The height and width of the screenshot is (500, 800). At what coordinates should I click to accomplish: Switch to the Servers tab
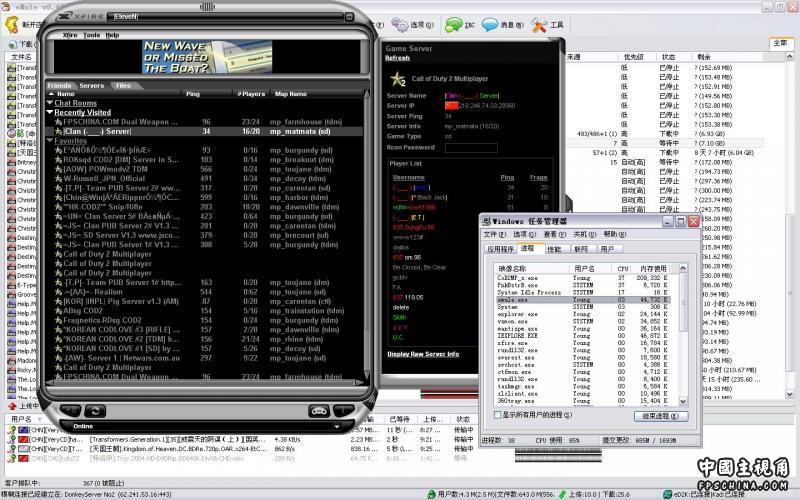[x=92, y=86]
